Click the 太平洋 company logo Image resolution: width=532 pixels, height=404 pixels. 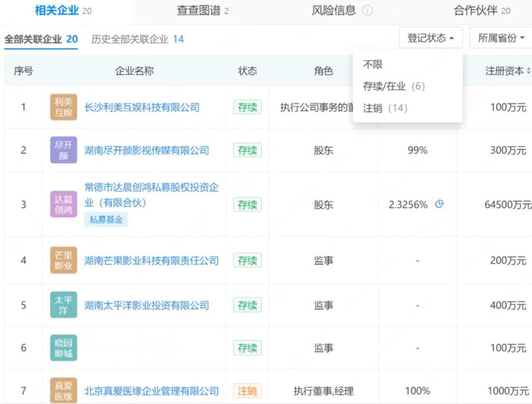64,304
